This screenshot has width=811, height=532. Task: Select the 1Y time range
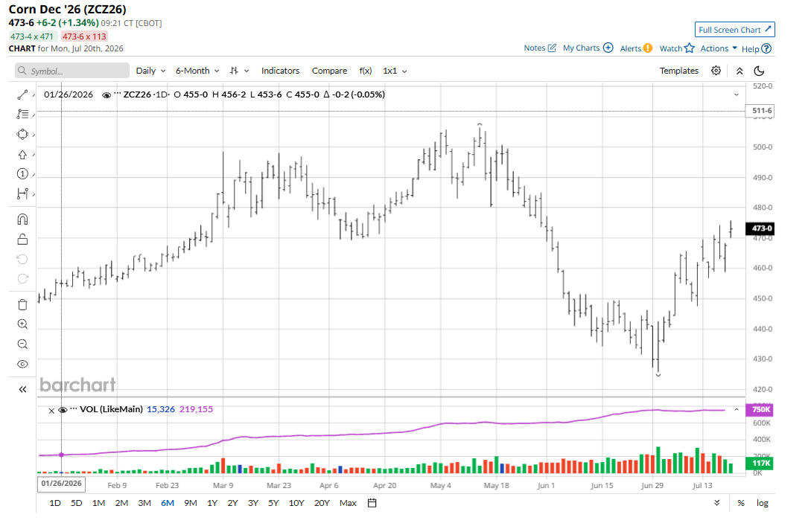(212, 503)
